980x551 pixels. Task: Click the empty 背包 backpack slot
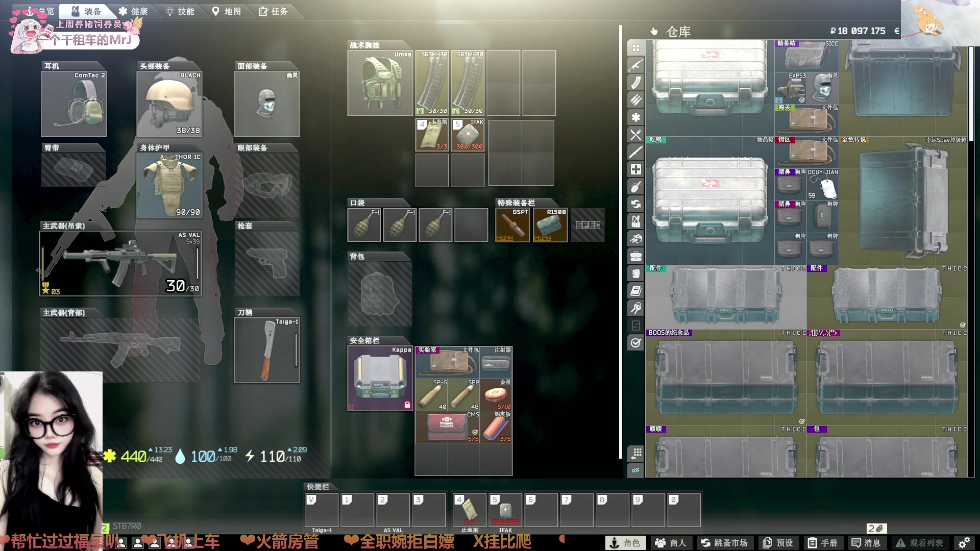coord(380,294)
